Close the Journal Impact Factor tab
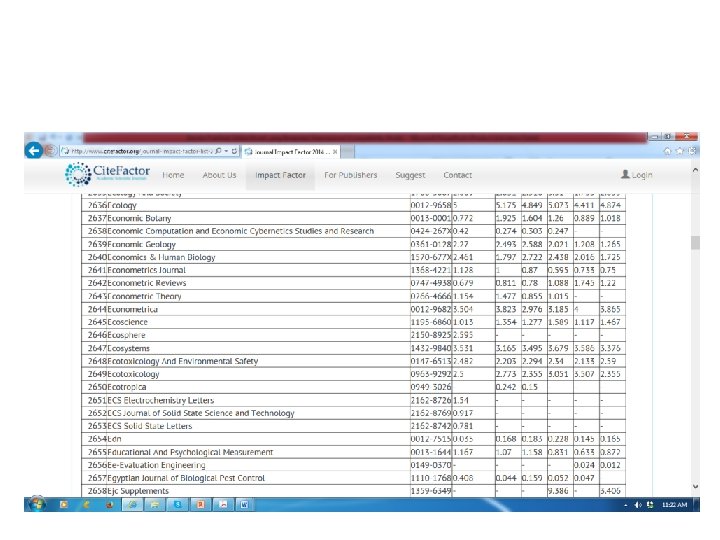Screen dimensions: 720x540 (335, 151)
